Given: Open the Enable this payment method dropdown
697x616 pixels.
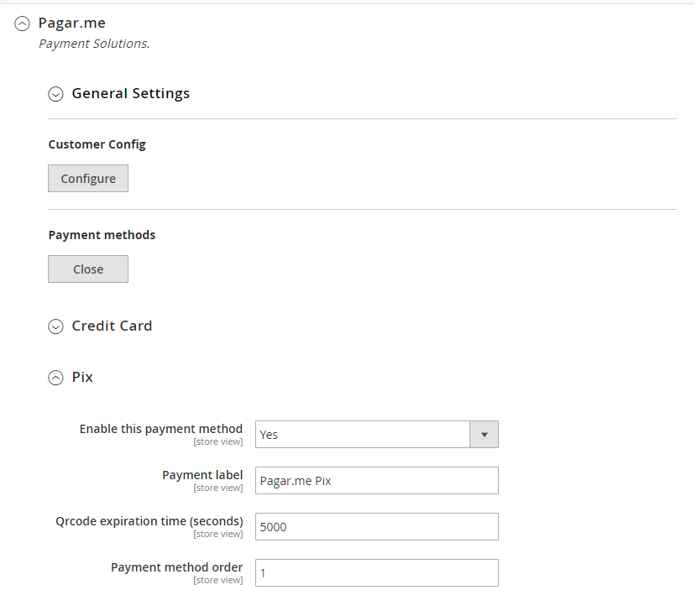Looking at the screenshot, I should (377, 435).
